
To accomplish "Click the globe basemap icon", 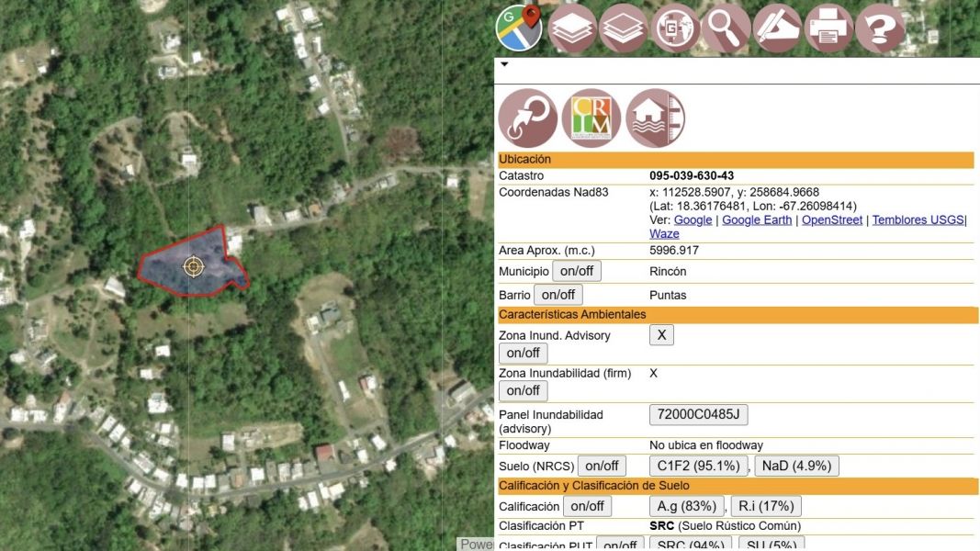I will (x=675, y=28).
